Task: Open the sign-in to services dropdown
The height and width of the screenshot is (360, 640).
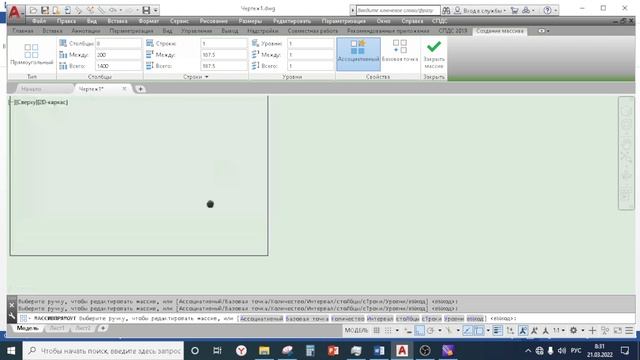Action: [x=480, y=10]
